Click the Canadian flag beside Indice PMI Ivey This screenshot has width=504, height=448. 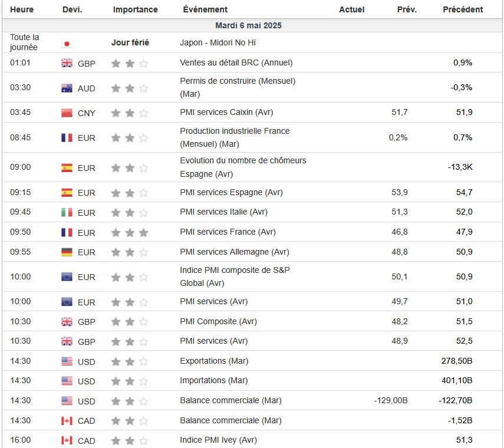pyautogui.click(x=67, y=440)
